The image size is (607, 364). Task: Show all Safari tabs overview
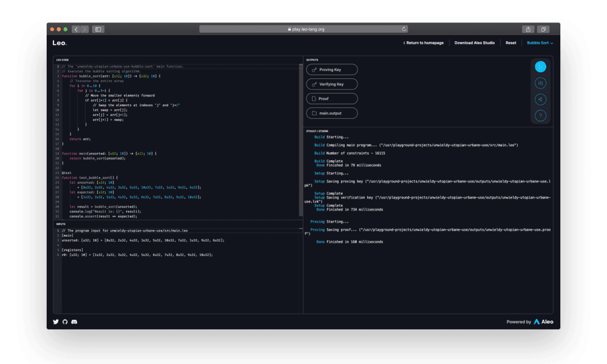(x=543, y=29)
